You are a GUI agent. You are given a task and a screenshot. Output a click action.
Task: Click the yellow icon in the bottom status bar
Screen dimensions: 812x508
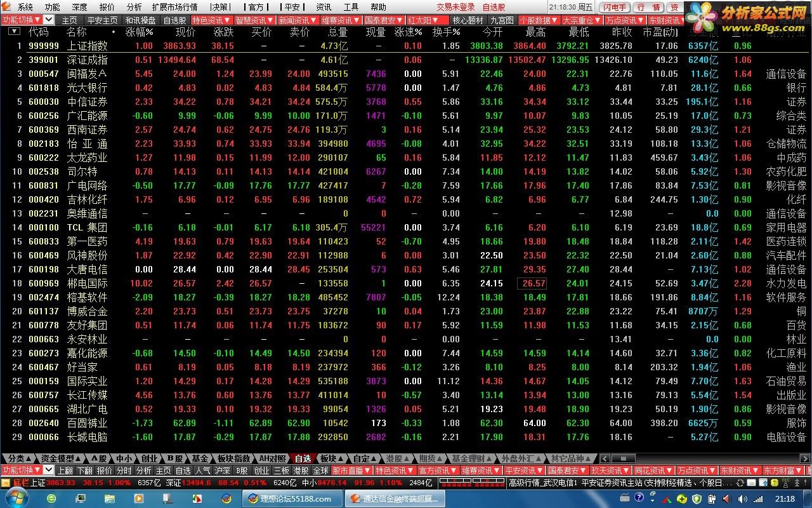(774, 483)
